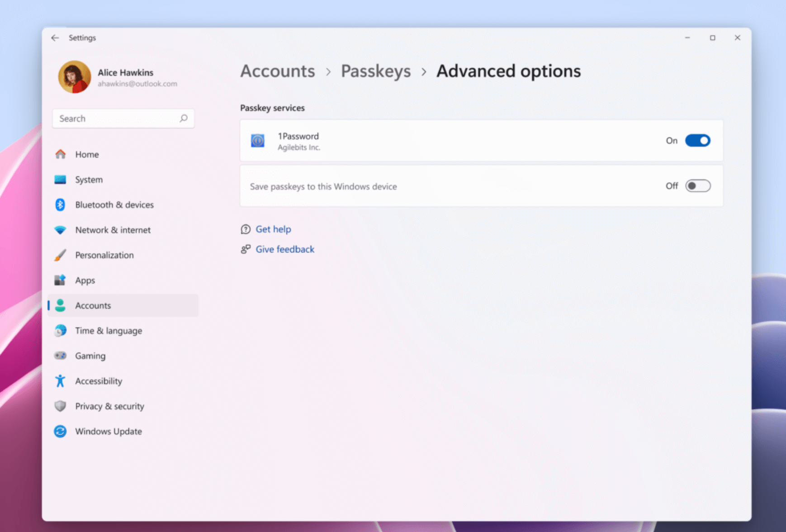Screen dimensions: 786x532
Task: Click the 1Password app icon
Action: coord(257,141)
